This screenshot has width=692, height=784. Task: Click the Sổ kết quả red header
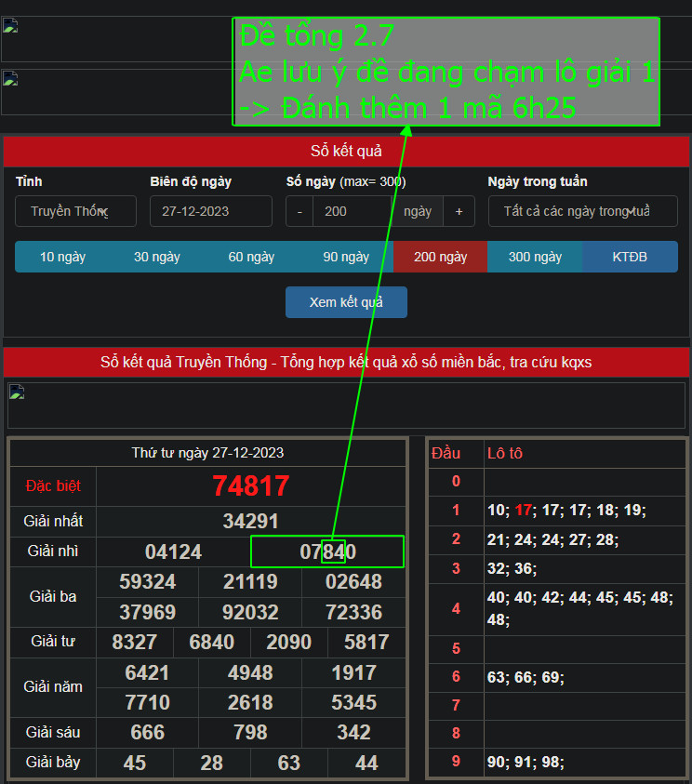pyautogui.click(x=346, y=152)
